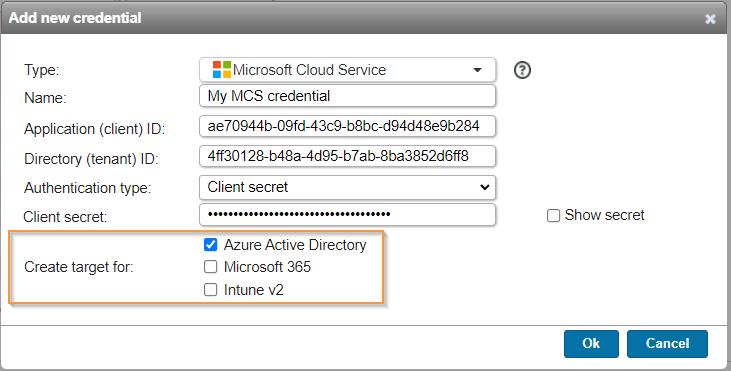Click the Cancel button

pos(667,344)
